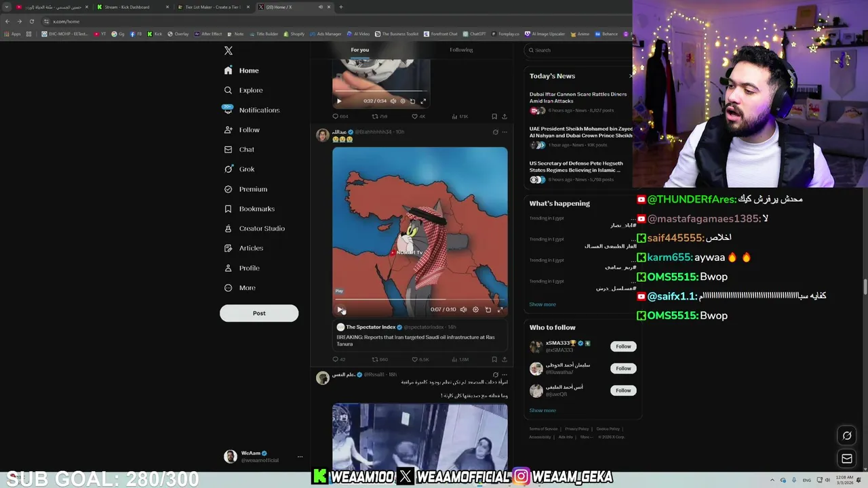The image size is (868, 488).
Task: Open more options on the elevator video post
Action: [504, 375]
